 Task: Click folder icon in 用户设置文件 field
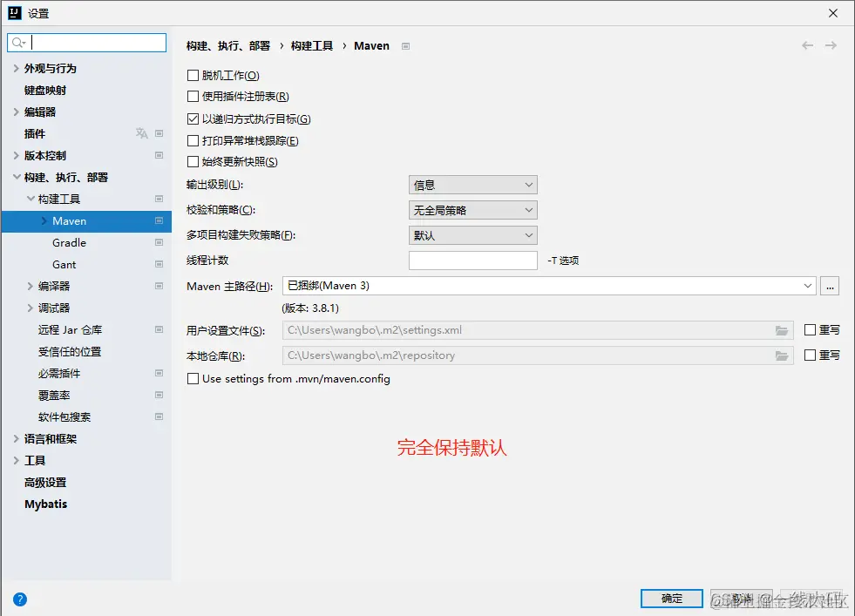tap(782, 330)
